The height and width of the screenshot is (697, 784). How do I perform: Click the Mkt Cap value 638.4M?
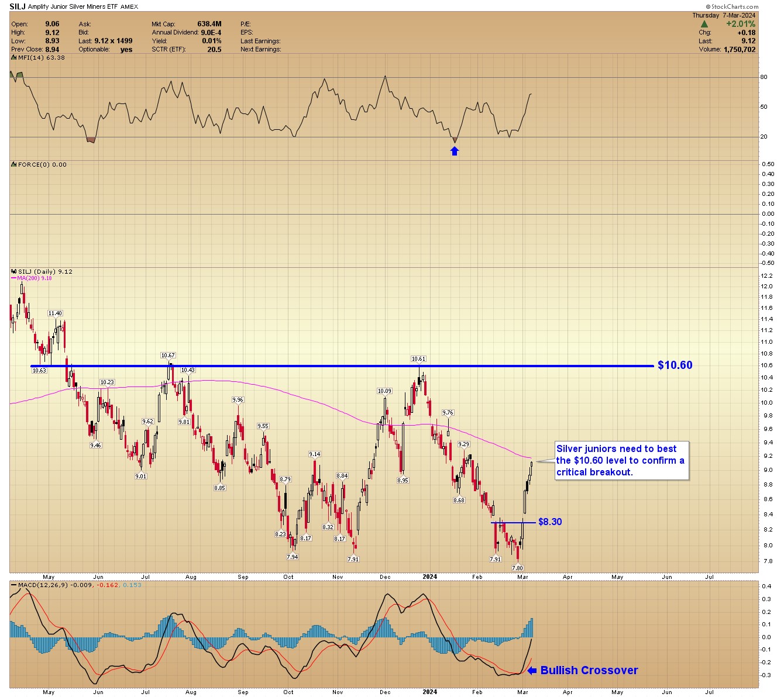tap(209, 24)
